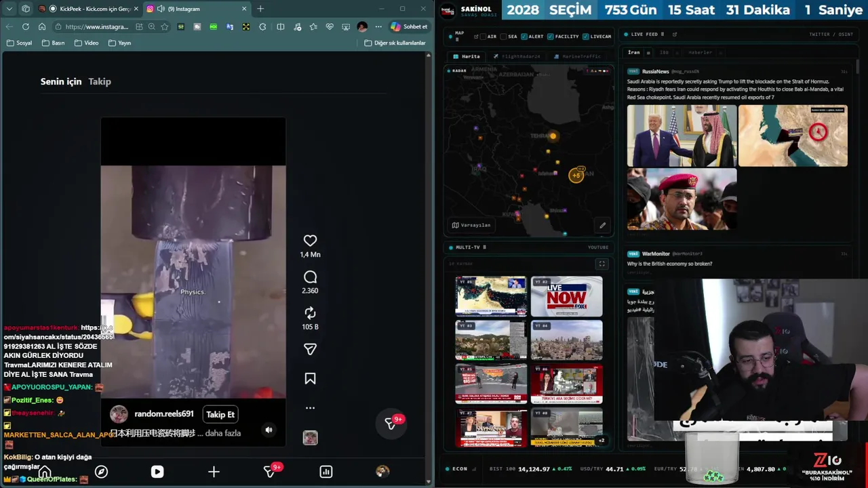Screen dimensions: 868x488
Task: Open profile avatar in Instagram bottom bar
Action: pyautogui.click(x=382, y=472)
